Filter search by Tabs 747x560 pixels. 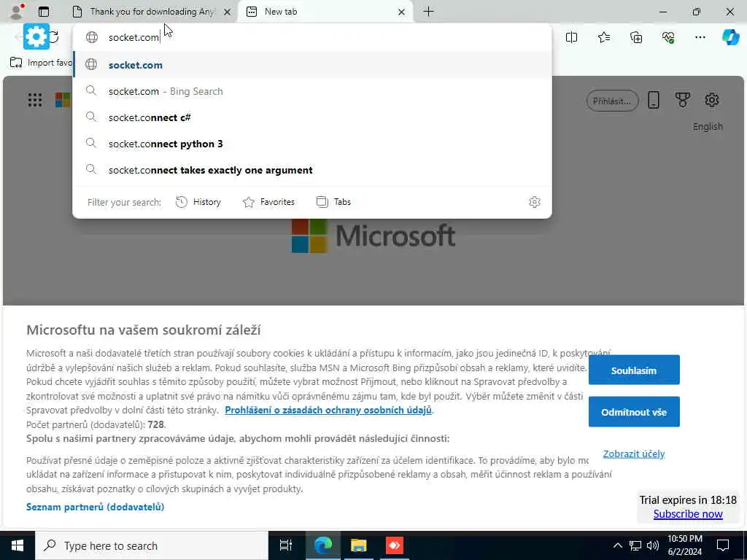tap(333, 202)
